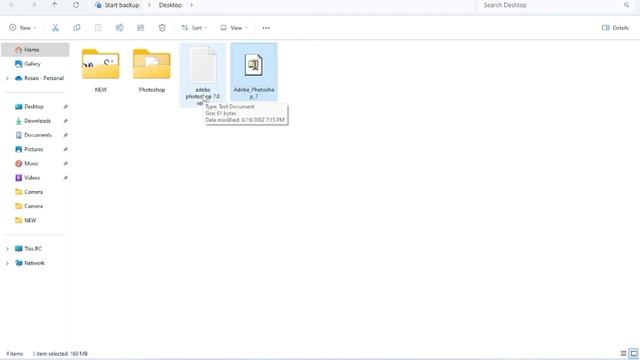Open Gallery in the navigation pane
Image resolution: width=640 pixels, height=360 pixels.
tap(32, 64)
